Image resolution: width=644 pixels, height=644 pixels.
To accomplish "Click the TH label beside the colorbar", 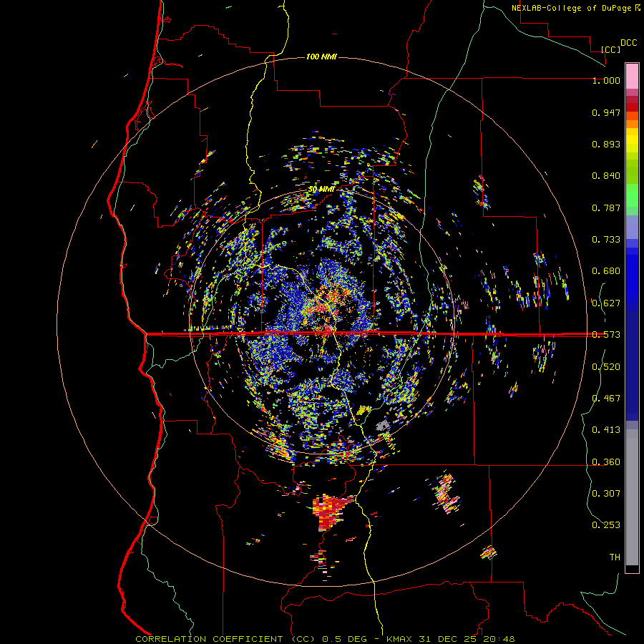I will tap(615, 557).
